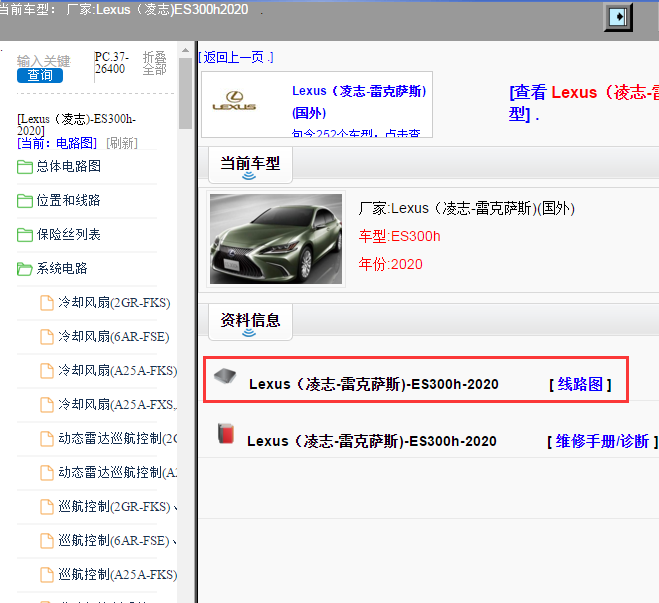
Task: Click the red book icon for 维修手册
Action: point(226,433)
